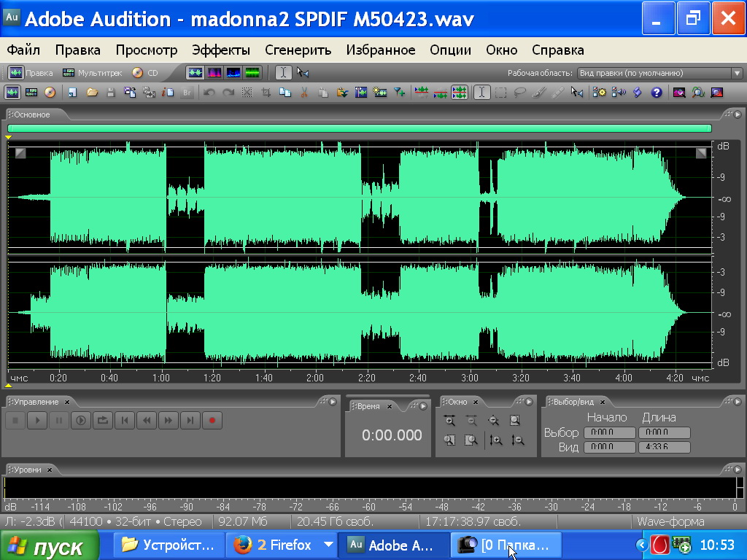
Task: Click the play button
Action: 37,421
